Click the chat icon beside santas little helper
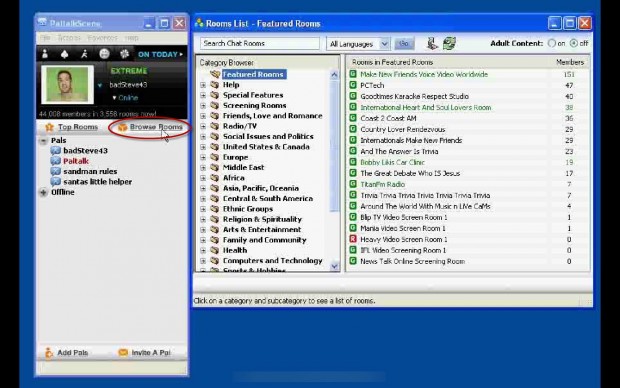Viewport: 620px width, 388px height. tap(56, 182)
